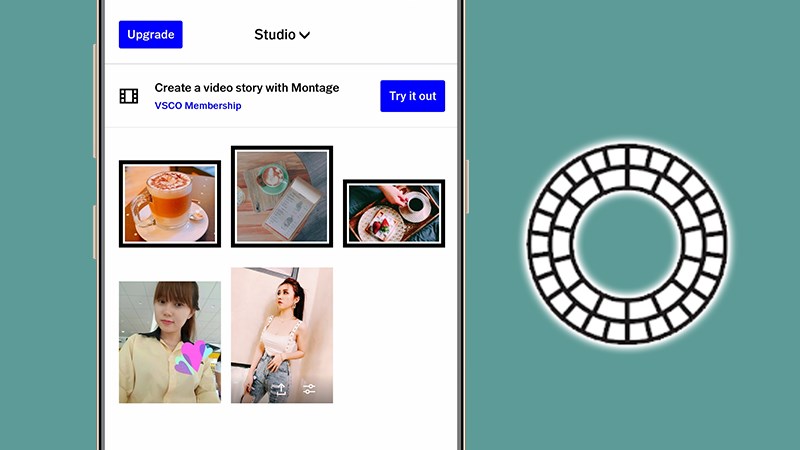
Task: Select the orange latte glass photo
Action: pos(170,204)
